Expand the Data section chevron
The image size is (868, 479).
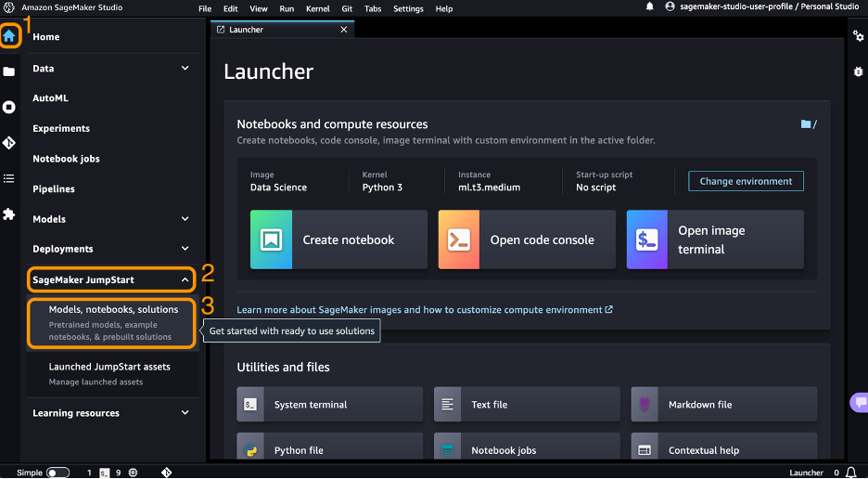tap(185, 68)
